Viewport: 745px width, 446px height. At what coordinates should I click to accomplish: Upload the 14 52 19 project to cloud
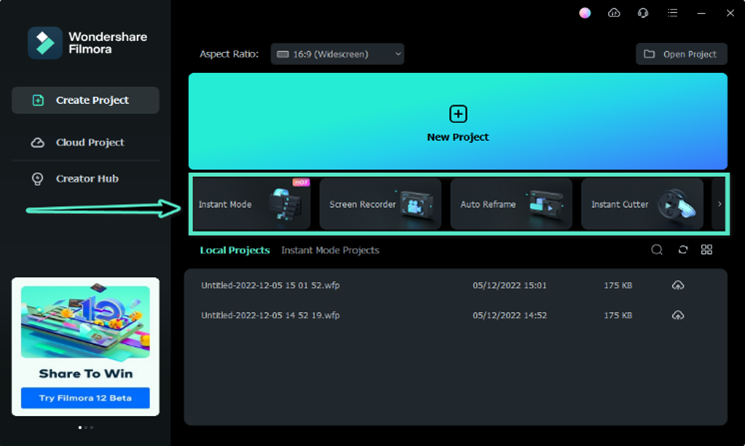point(678,315)
